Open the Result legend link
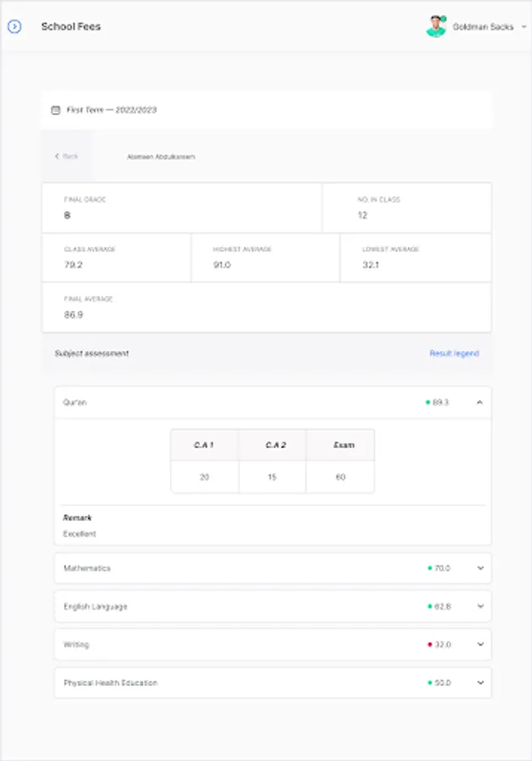The image size is (532, 761). click(x=453, y=353)
